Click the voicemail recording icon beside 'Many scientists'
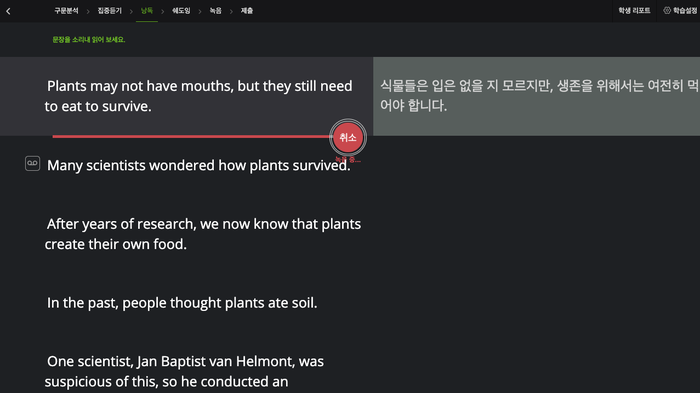 pos(32,163)
